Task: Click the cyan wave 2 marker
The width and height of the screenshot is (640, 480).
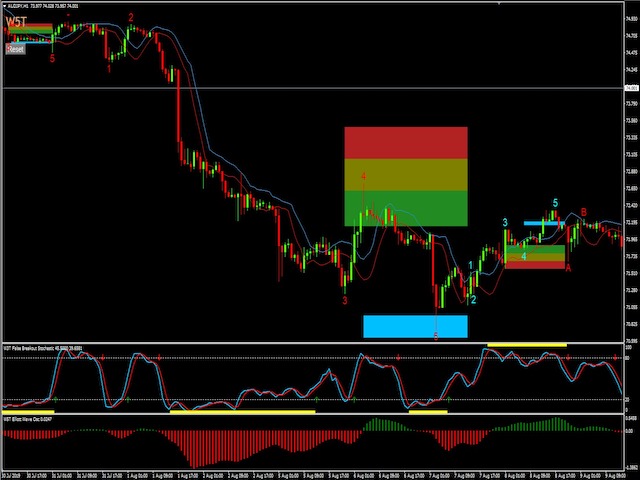Action: [x=473, y=299]
